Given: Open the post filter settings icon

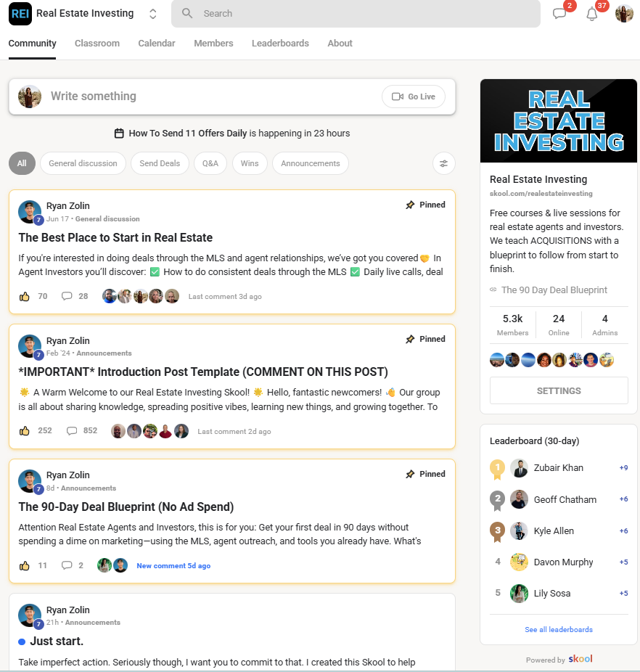Looking at the screenshot, I should click(443, 163).
